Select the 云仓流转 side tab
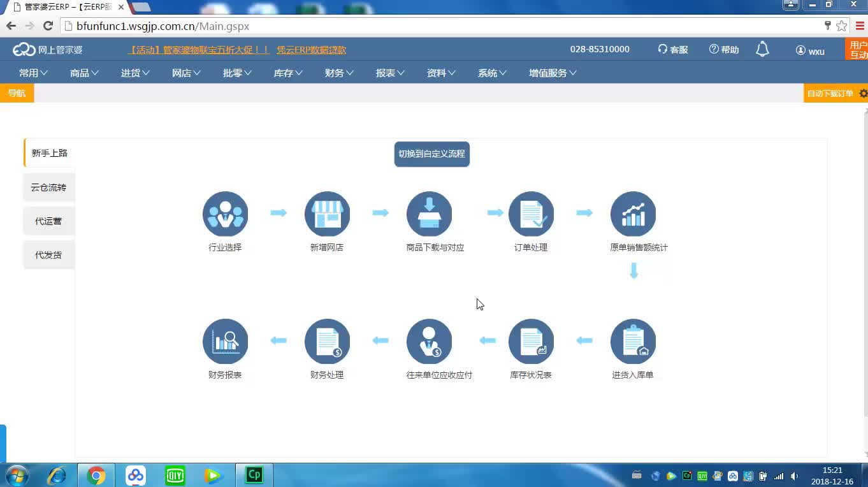 point(49,187)
